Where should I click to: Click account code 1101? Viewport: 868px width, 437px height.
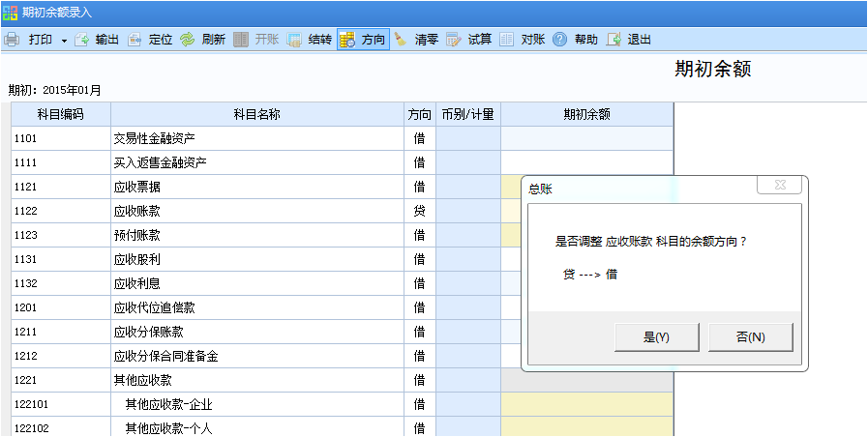click(25, 139)
